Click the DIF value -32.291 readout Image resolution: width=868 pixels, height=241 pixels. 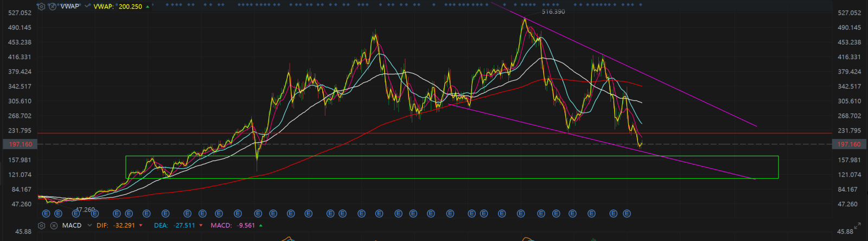(125, 225)
